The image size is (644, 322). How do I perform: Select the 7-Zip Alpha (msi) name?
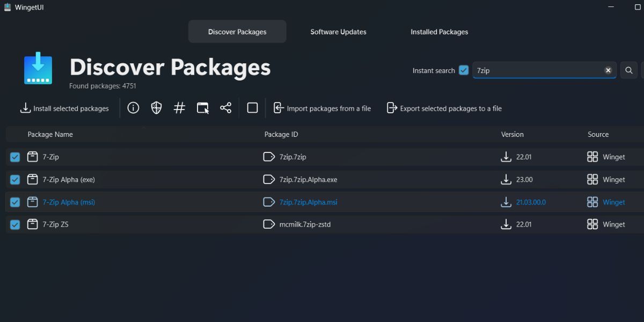coord(69,202)
